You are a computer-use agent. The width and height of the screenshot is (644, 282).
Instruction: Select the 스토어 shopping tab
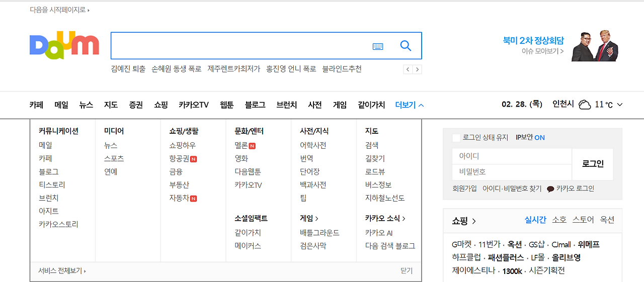click(x=583, y=220)
